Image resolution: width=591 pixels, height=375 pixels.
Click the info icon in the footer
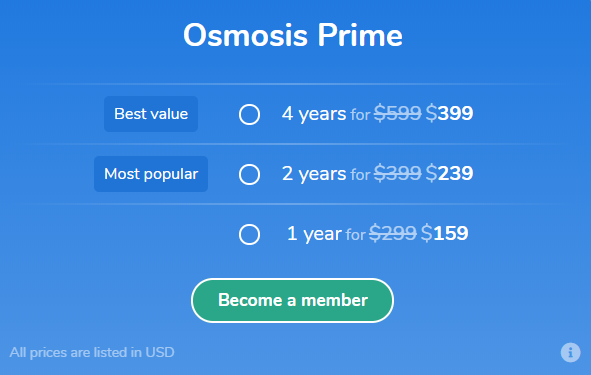[x=570, y=352]
